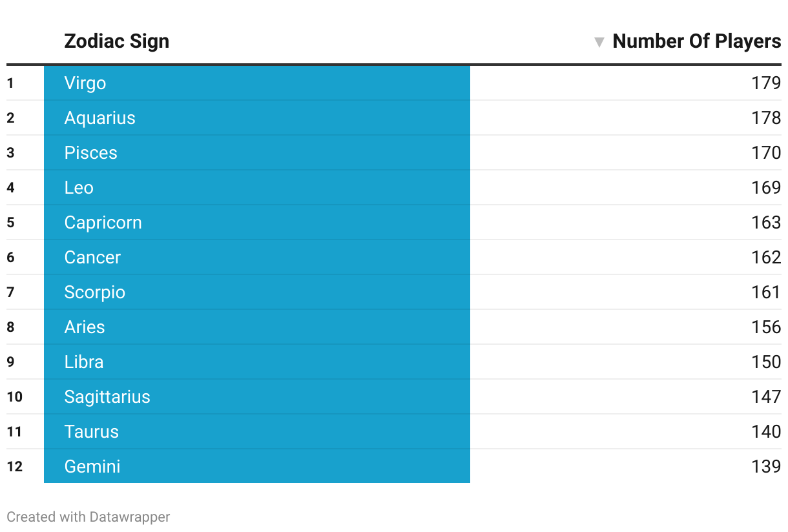Open the Created with Datawrapper link
The width and height of the screenshot is (788, 532).
[x=88, y=517]
